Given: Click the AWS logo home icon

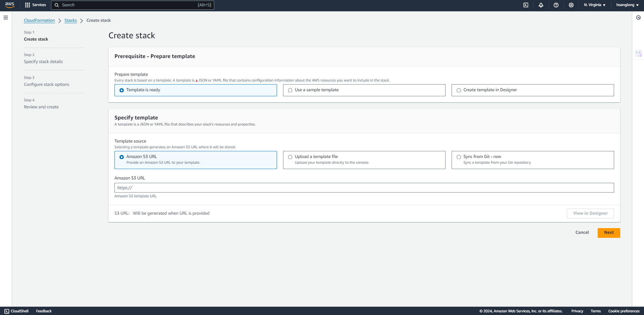Looking at the screenshot, I should click(10, 5).
